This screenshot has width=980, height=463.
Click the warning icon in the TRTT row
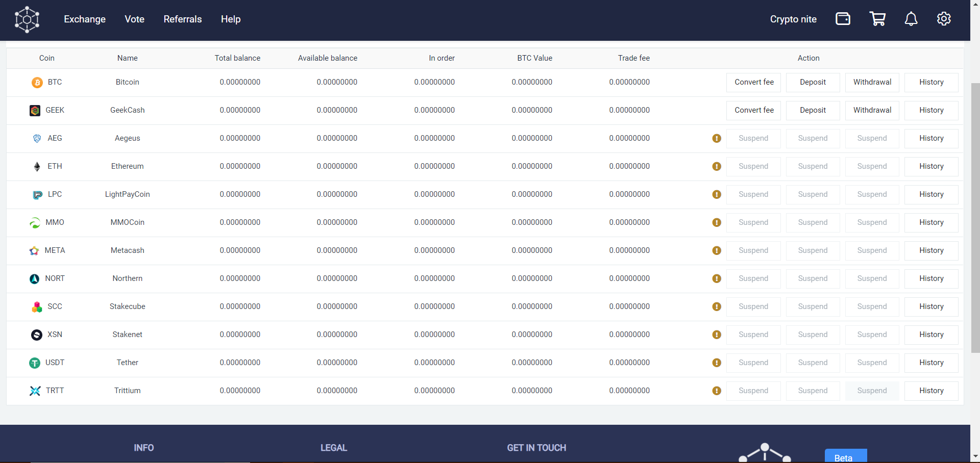click(x=717, y=391)
